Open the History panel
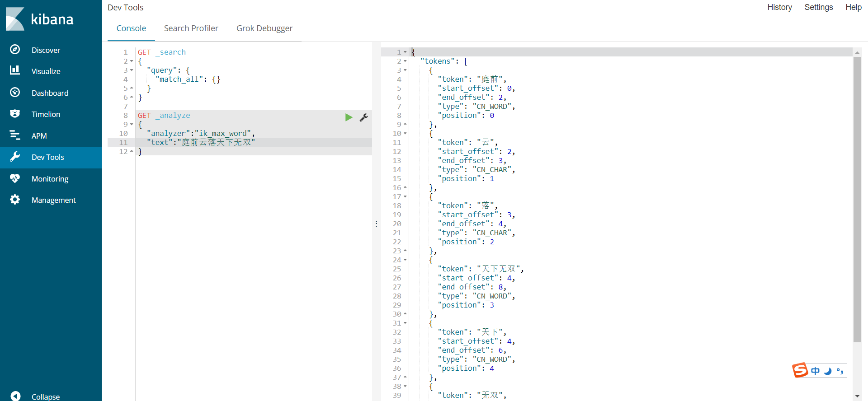 (x=779, y=7)
